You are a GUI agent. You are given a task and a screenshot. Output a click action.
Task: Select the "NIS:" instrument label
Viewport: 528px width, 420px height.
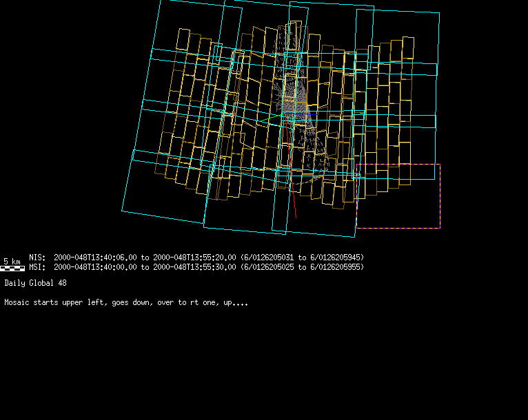pyautogui.click(x=37, y=258)
